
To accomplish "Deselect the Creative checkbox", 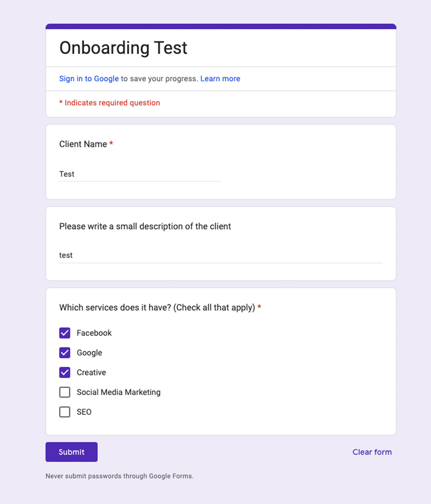I will click(x=65, y=373).
